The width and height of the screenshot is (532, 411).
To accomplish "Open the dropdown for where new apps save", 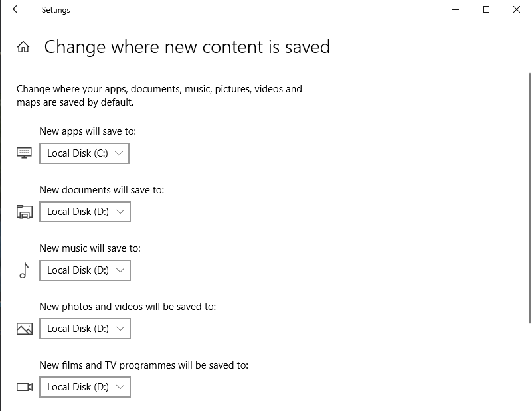I will [x=84, y=153].
